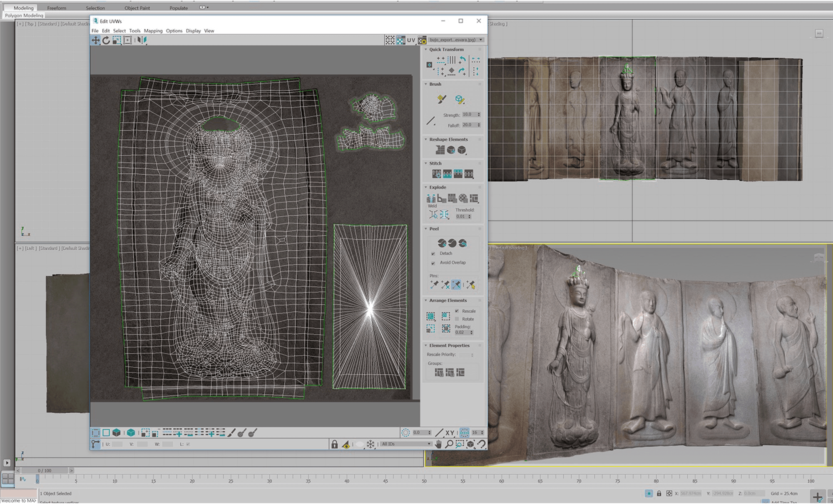Screen dimensions: 833x504
Task: Click the previous-frame arrow beside 0 / 100
Action: click(18, 471)
